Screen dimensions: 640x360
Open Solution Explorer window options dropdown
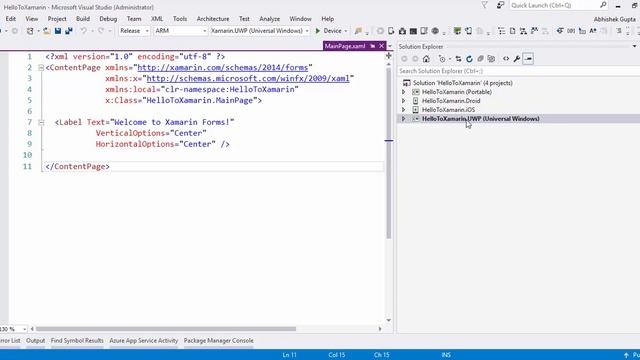[x=634, y=47]
